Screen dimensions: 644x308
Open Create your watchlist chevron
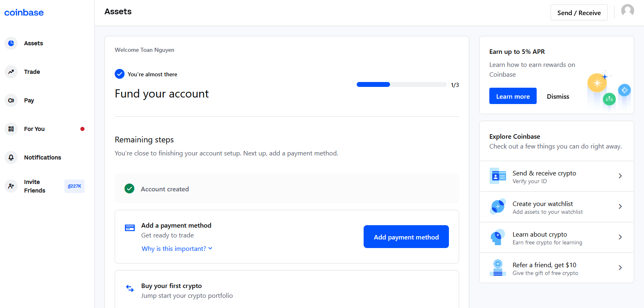pyautogui.click(x=620, y=206)
